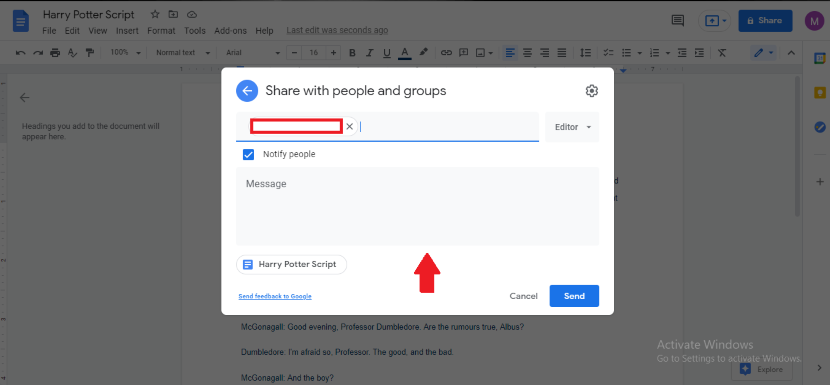Click into the Message text area
The height and width of the screenshot is (385, 830).
point(417,206)
